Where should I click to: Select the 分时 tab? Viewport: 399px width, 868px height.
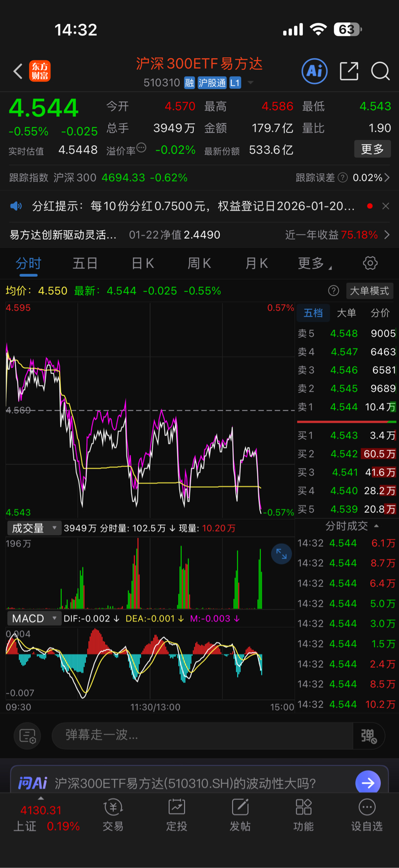click(28, 263)
